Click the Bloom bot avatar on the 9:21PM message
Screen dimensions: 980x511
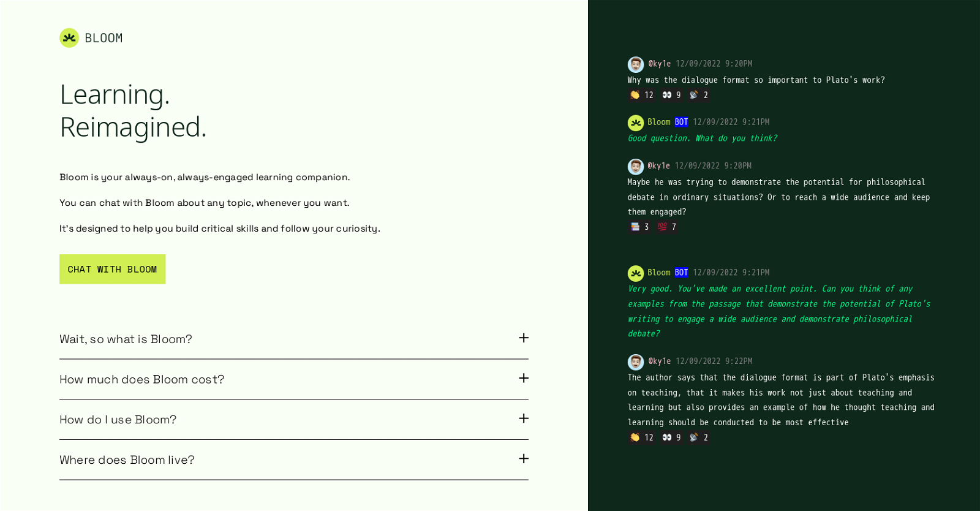635,273
